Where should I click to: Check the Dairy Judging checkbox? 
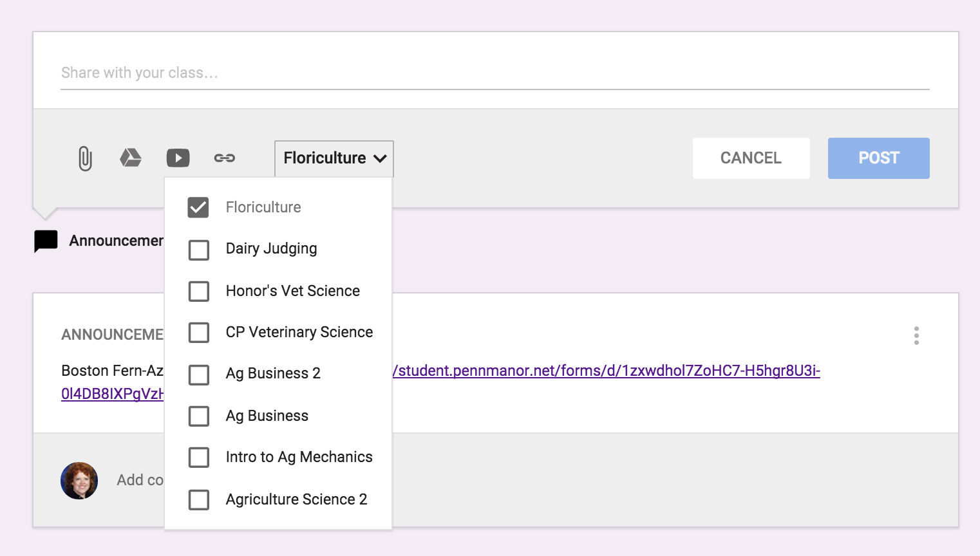[x=198, y=250]
